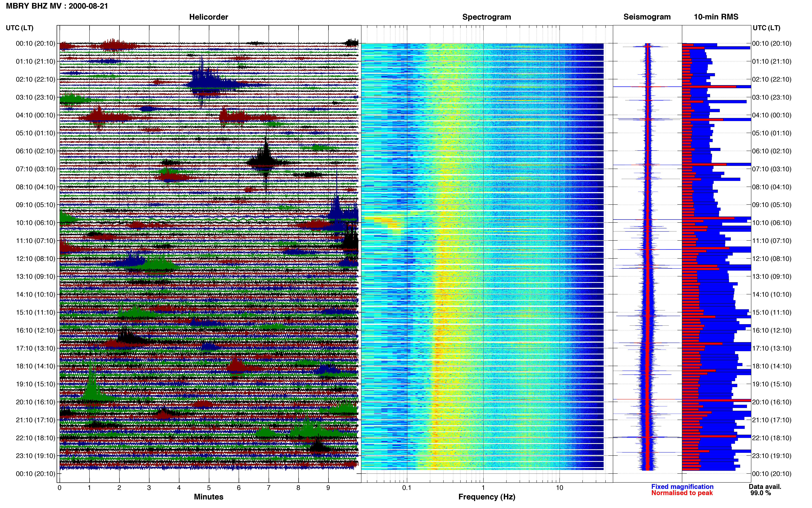
Task: Click left-axis time label '22:10 (18:10)'
Action: (x=36, y=438)
